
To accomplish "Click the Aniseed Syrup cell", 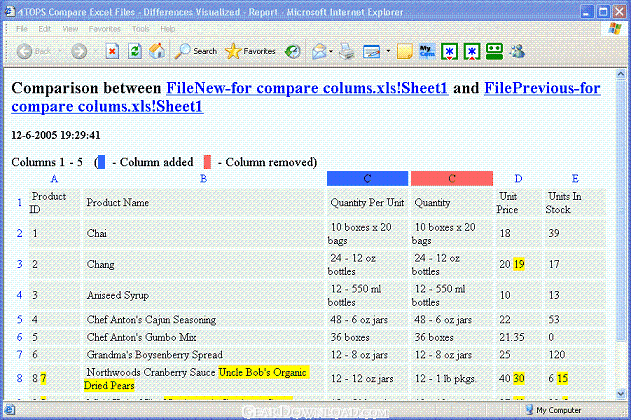I will pos(204,295).
